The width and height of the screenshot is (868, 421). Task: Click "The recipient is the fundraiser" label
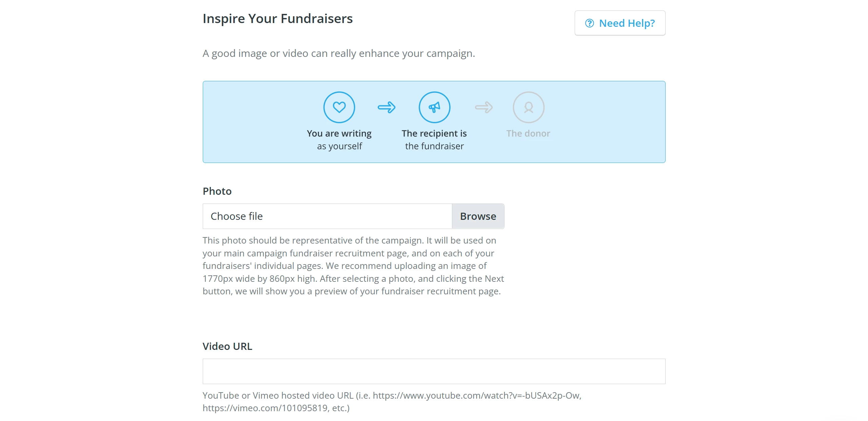(x=434, y=140)
